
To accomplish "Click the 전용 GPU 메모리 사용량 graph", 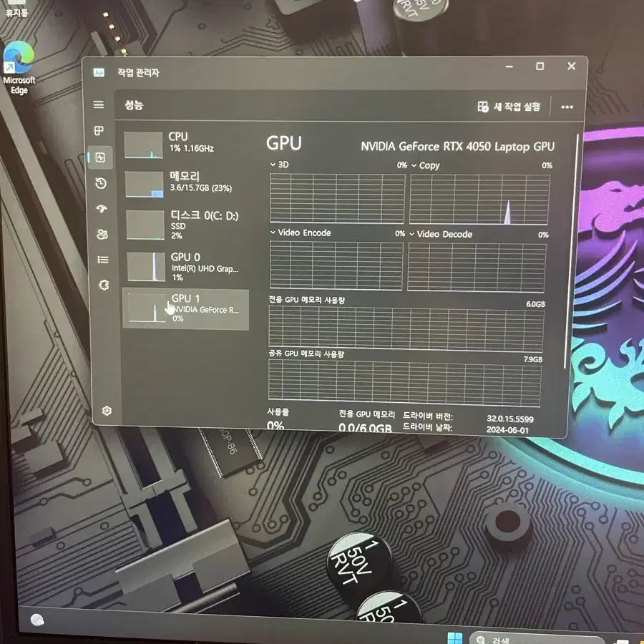I will tap(406, 329).
